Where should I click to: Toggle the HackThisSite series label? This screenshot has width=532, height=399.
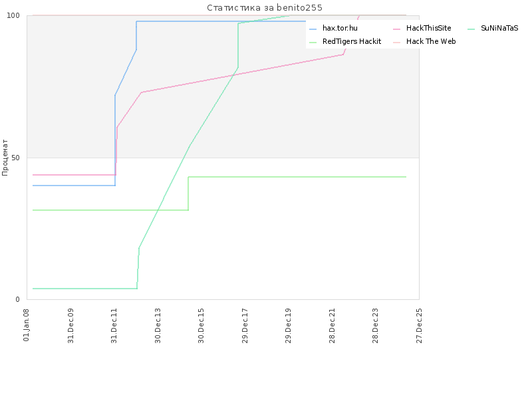(x=428, y=28)
